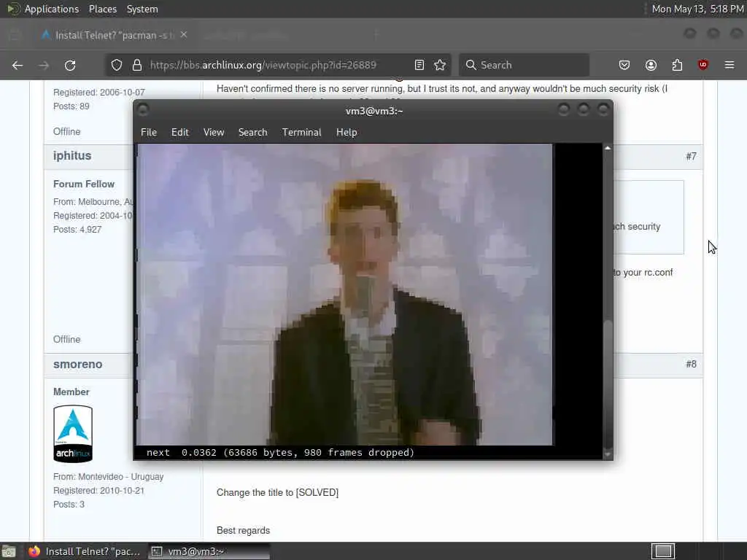747x560 pixels.
Task: Click 'Registered: 2010-10-21' text
Action: click(x=98, y=491)
